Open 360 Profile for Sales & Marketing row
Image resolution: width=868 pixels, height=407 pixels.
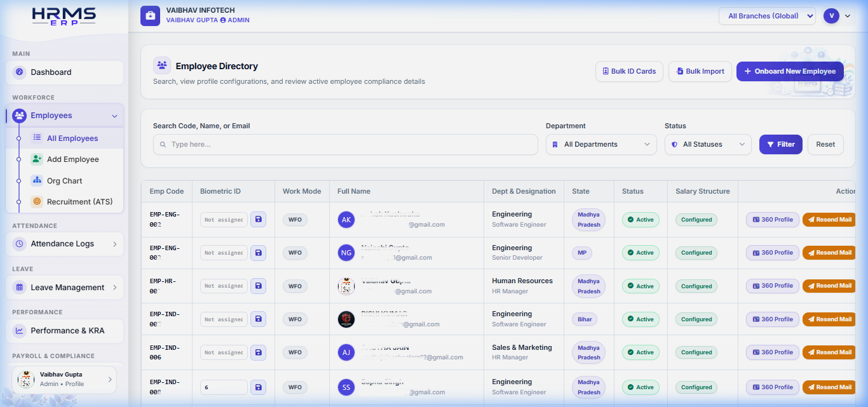[772, 352]
